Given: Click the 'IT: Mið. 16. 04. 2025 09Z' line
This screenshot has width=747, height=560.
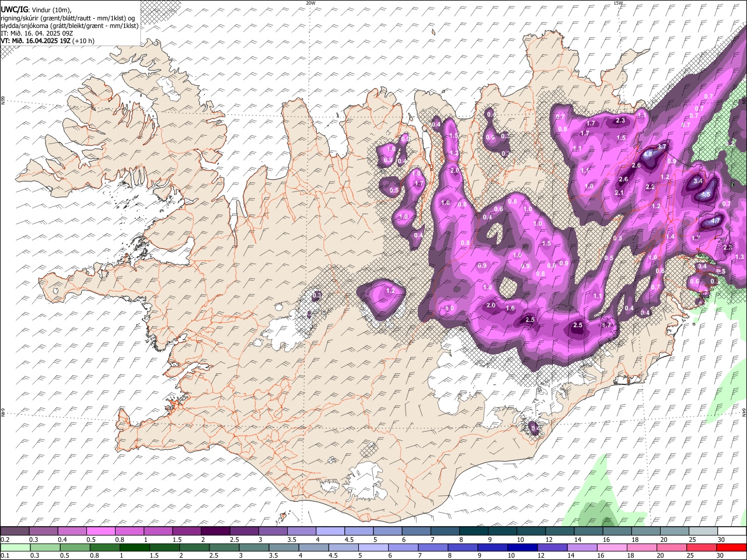Looking at the screenshot, I should 37,33.
